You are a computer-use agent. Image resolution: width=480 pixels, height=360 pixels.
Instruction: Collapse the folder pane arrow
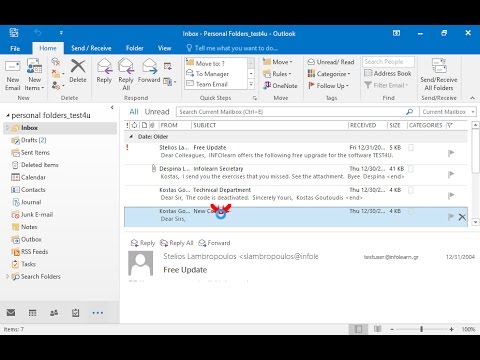click(112, 107)
